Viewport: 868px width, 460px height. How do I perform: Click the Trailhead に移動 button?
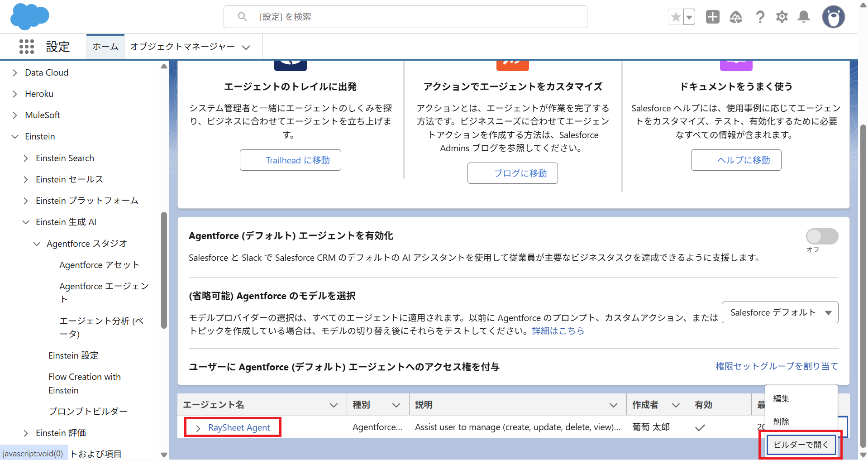click(290, 160)
